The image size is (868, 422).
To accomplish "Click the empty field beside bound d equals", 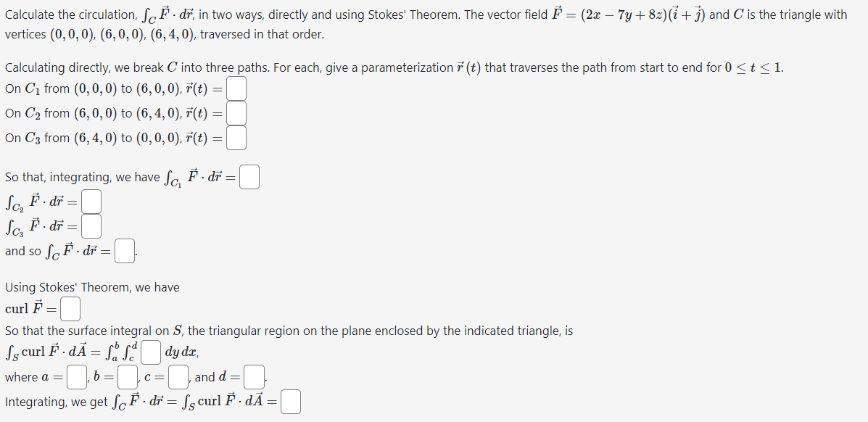I will 254,376.
